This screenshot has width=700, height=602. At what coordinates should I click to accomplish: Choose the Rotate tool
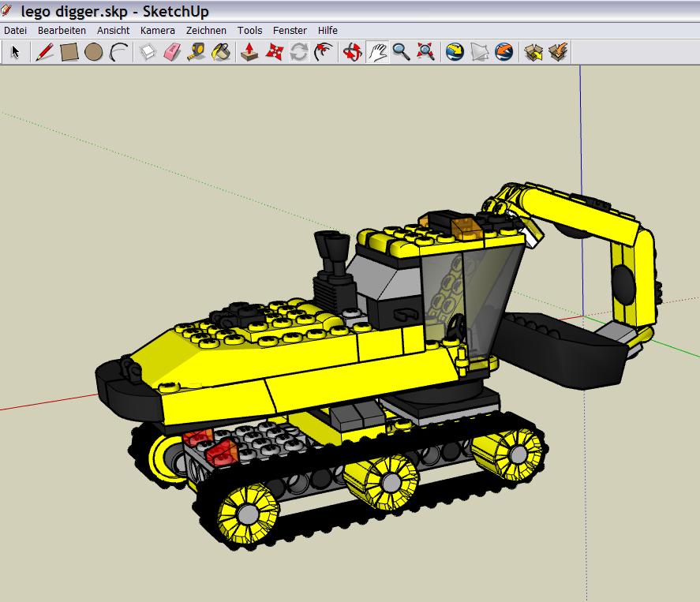point(298,52)
